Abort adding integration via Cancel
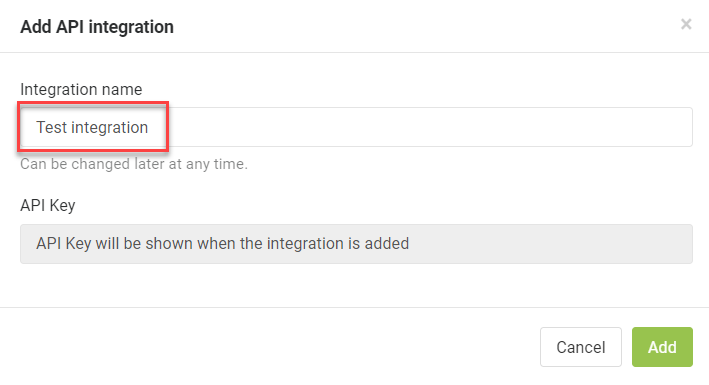The width and height of the screenshot is (709, 385). point(581,347)
